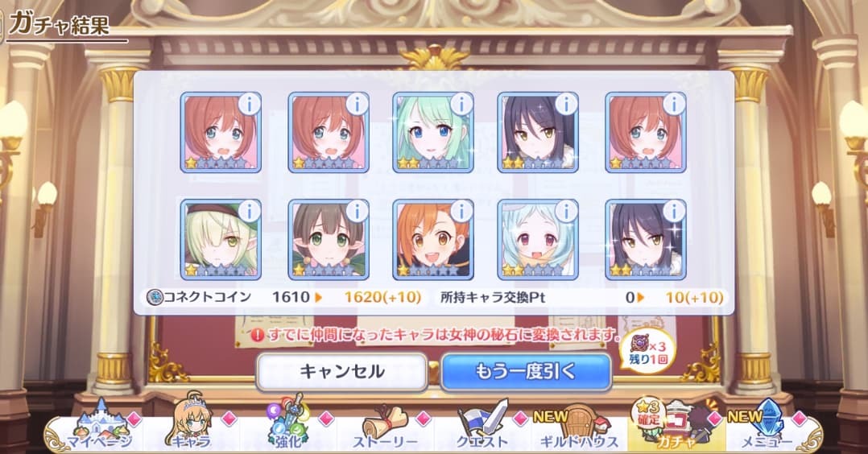Select brown-haired elf character thumbnail
868x454 pixels.
tap(329, 240)
